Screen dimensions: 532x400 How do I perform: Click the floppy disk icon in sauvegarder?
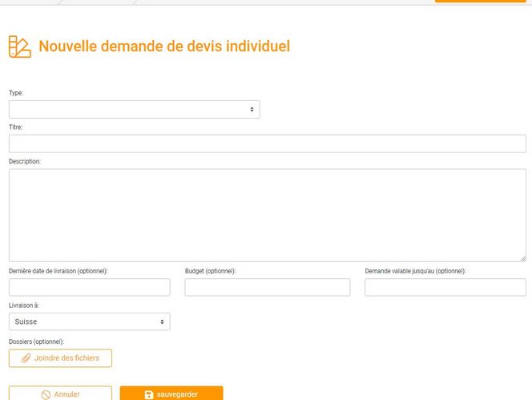pyautogui.click(x=149, y=394)
